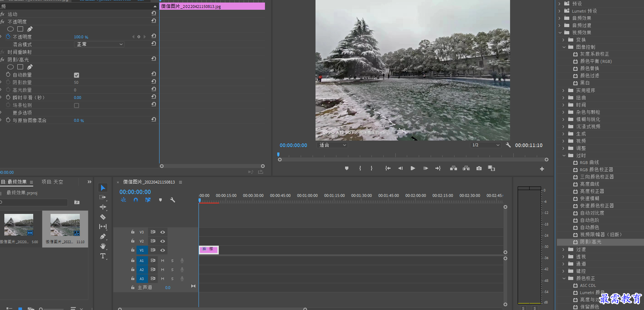This screenshot has width=644, height=310.
Task: Collapse the 颜色校正 folder
Action: [564, 278]
